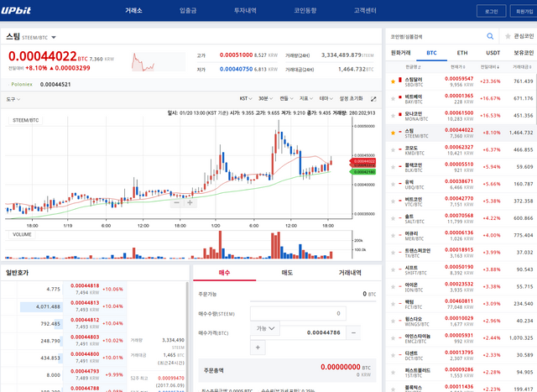Click the search magnifier icon
Image resolution: width=537 pixels, height=392 pixels.
[490, 36]
